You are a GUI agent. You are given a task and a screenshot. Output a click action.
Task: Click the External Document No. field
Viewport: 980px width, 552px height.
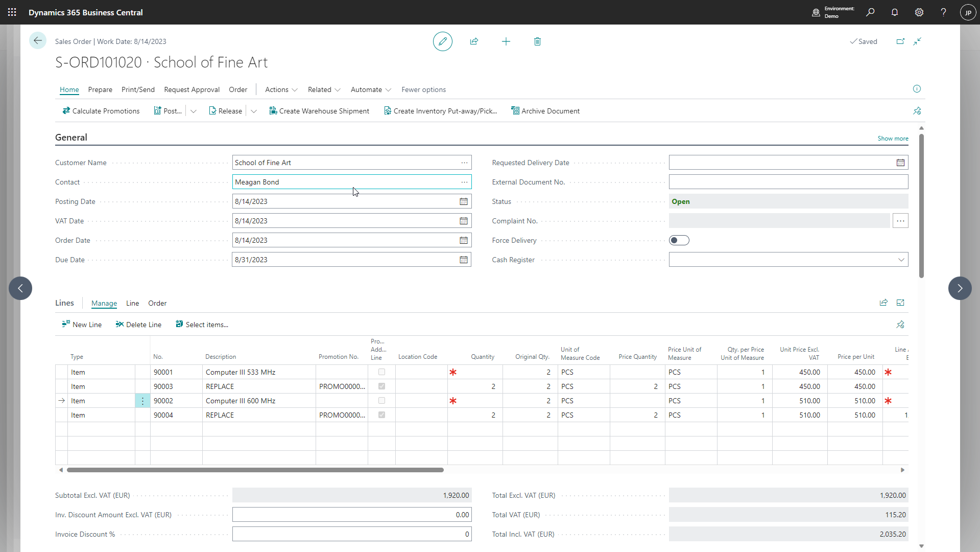tap(788, 182)
